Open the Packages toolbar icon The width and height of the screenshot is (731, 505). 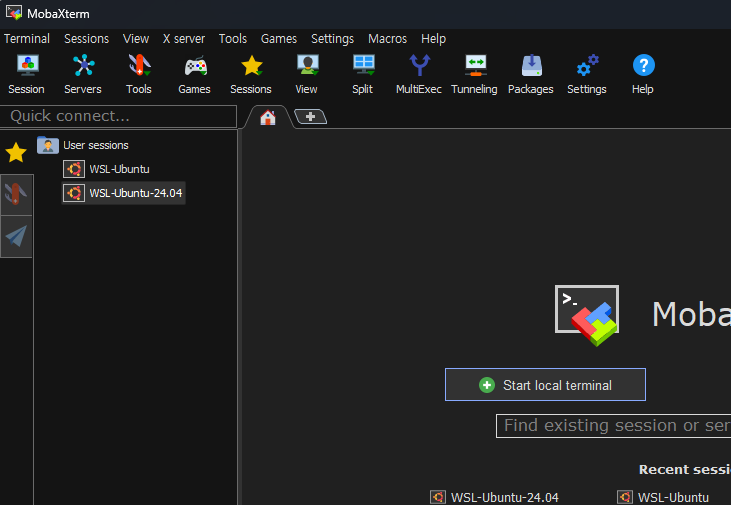click(x=531, y=75)
